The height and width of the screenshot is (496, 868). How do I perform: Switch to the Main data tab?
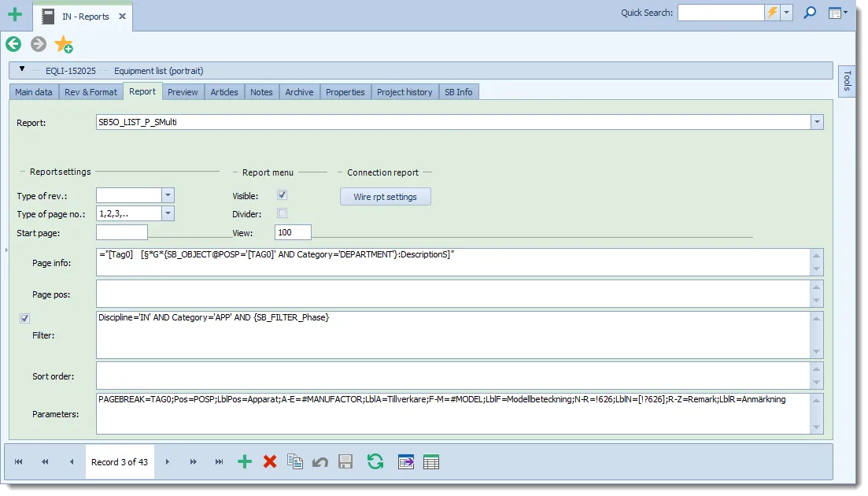[x=34, y=92]
